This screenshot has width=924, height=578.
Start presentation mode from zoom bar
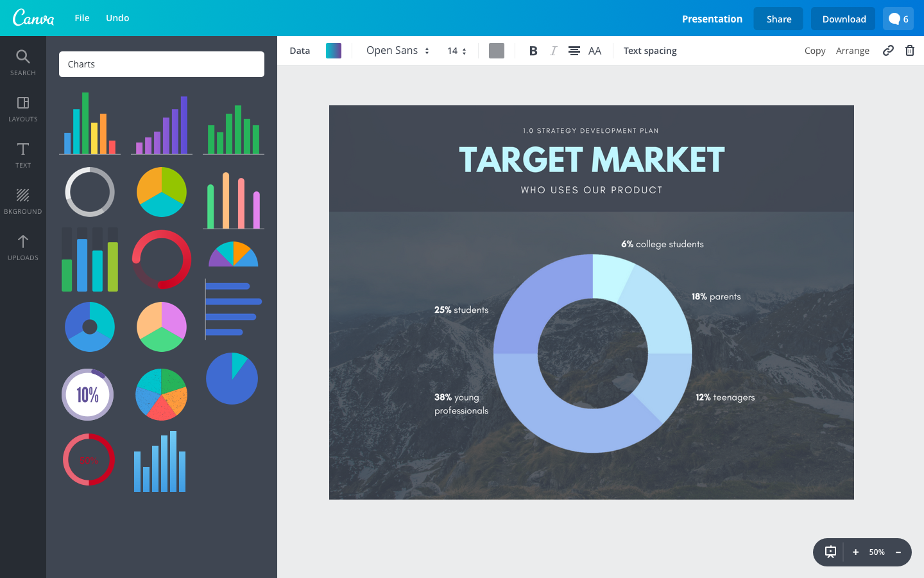pos(830,552)
